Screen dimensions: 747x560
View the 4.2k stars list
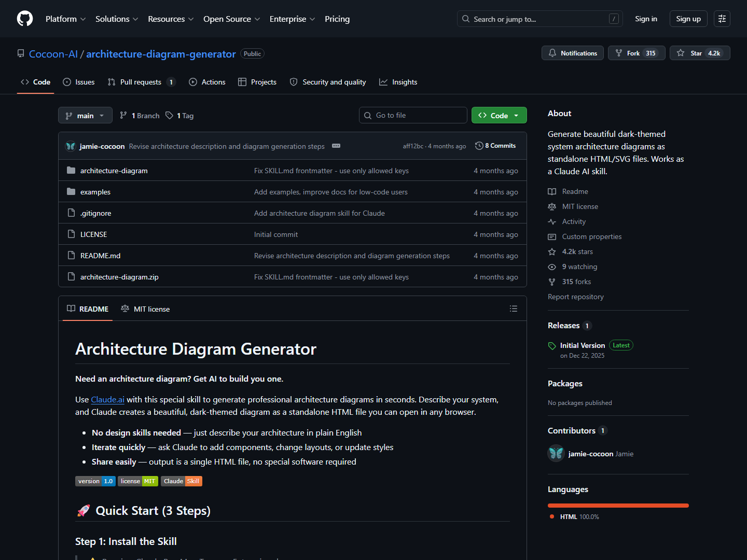(571, 251)
